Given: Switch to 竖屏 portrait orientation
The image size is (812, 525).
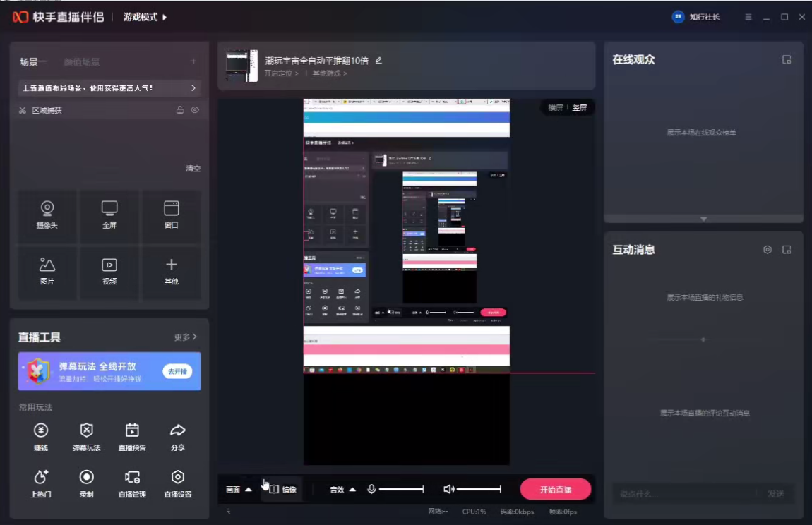Looking at the screenshot, I should tap(579, 108).
